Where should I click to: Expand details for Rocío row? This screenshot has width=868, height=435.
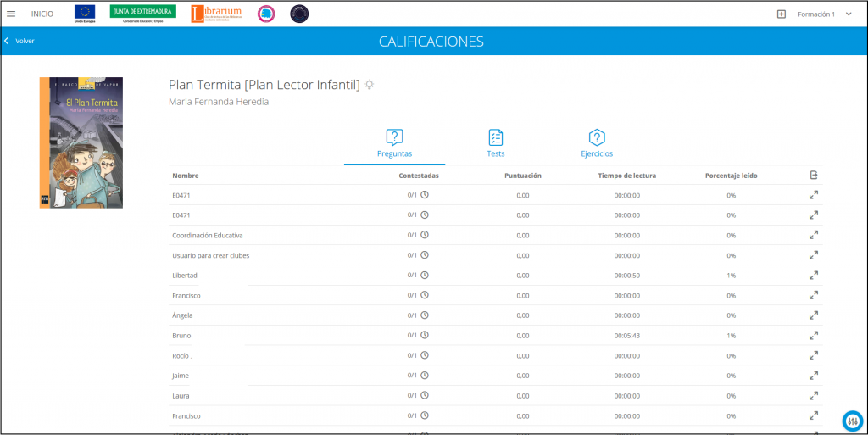813,355
